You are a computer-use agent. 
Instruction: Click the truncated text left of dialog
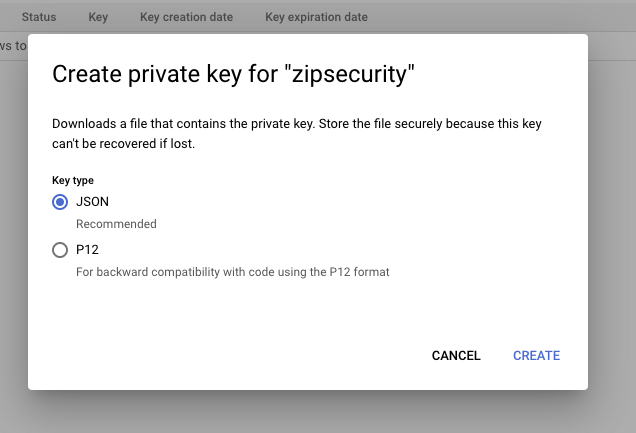point(13,45)
